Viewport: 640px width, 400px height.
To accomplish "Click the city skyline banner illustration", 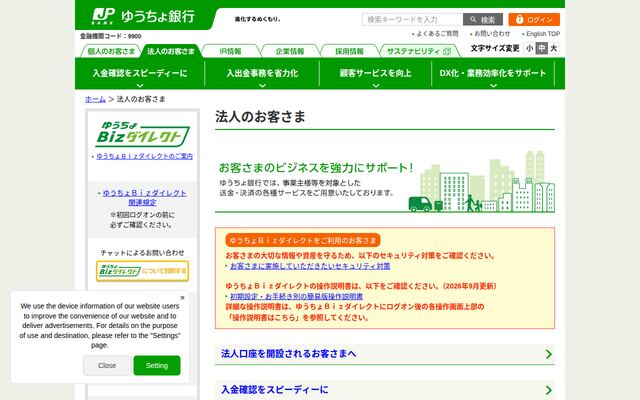I will (x=482, y=182).
